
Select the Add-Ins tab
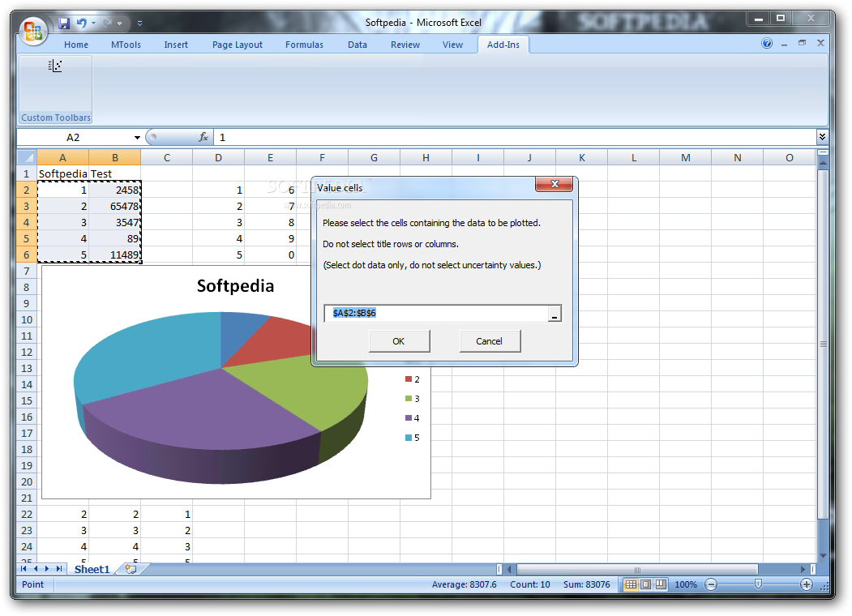click(x=503, y=45)
